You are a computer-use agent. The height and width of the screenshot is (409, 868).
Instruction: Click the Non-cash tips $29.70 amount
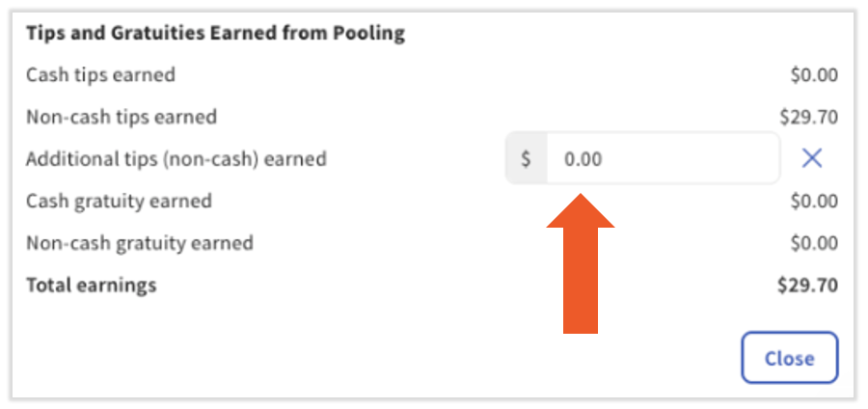(809, 117)
